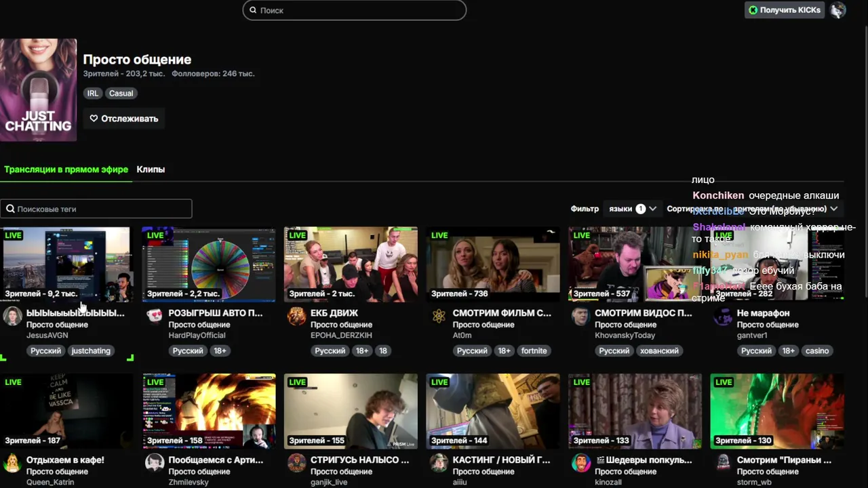The height and width of the screenshot is (488, 868).
Task: Click the search magnifier icon in top bar
Action: point(253,10)
